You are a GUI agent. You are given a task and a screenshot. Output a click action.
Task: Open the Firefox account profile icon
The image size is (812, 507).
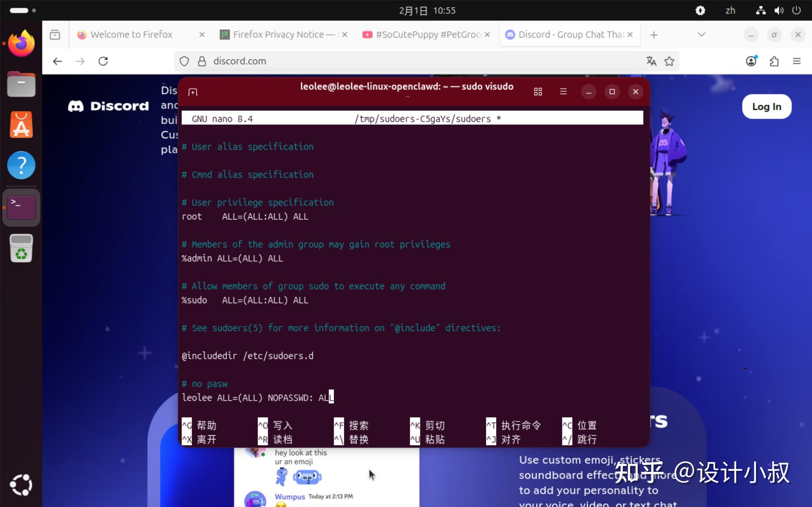[751, 61]
